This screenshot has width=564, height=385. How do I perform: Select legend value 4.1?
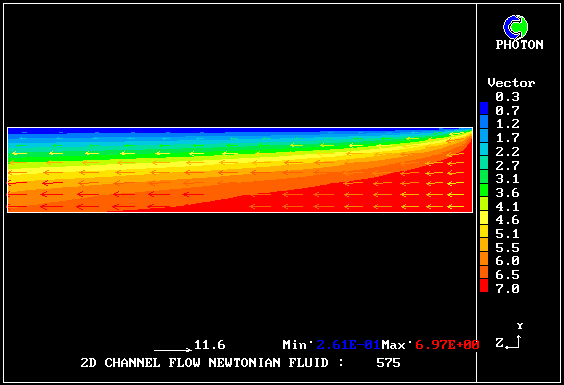click(507, 207)
